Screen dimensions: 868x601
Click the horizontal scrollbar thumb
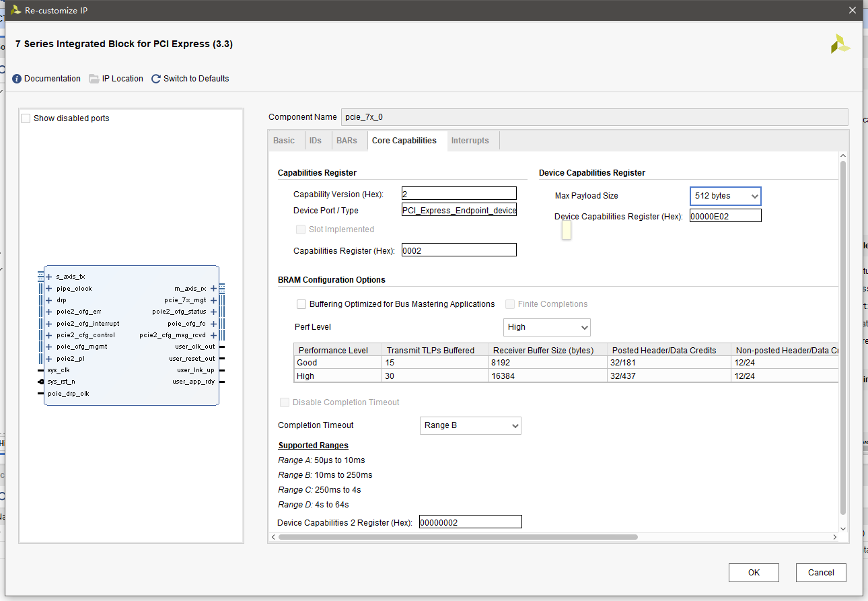pyautogui.click(x=458, y=537)
